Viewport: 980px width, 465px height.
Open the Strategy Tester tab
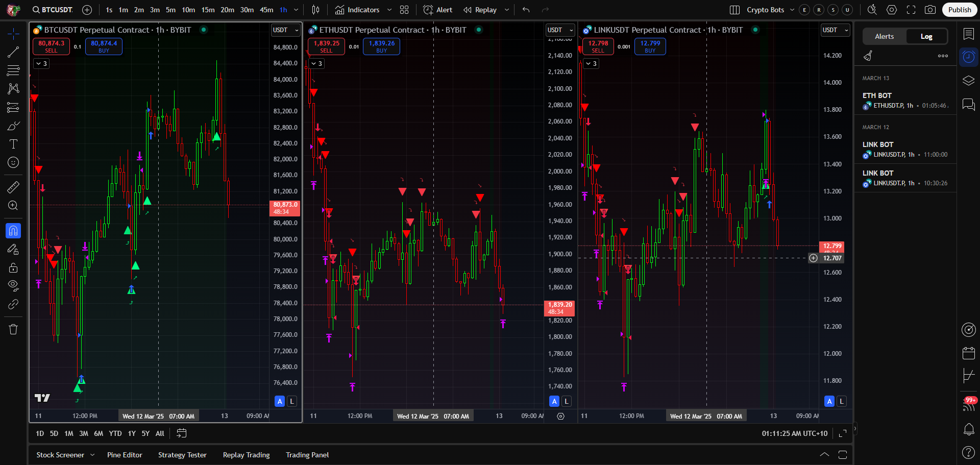(182, 455)
